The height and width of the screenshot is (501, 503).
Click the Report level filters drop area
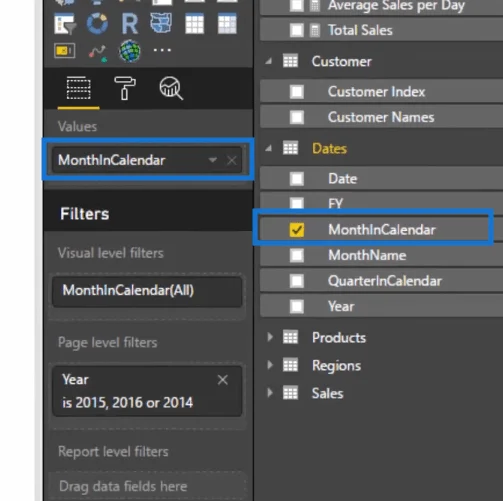click(147, 486)
